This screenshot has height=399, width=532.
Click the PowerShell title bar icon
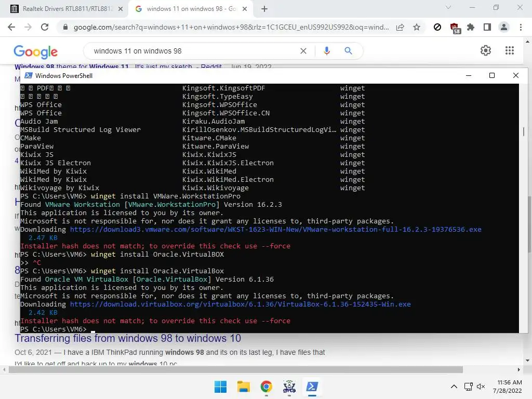click(x=29, y=75)
